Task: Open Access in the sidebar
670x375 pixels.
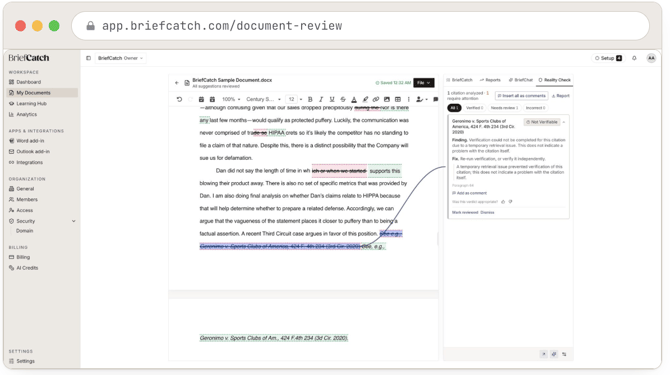Action: tap(43, 210)
